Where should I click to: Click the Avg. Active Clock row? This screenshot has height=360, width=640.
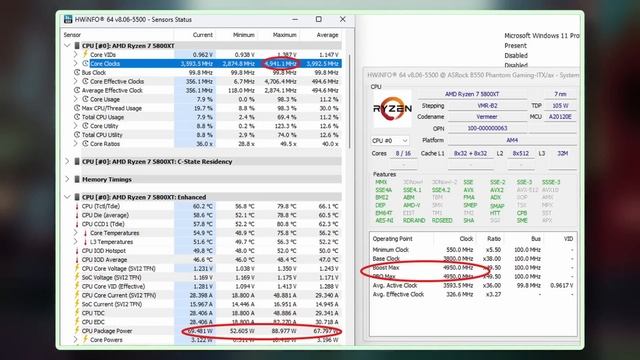[473, 286]
